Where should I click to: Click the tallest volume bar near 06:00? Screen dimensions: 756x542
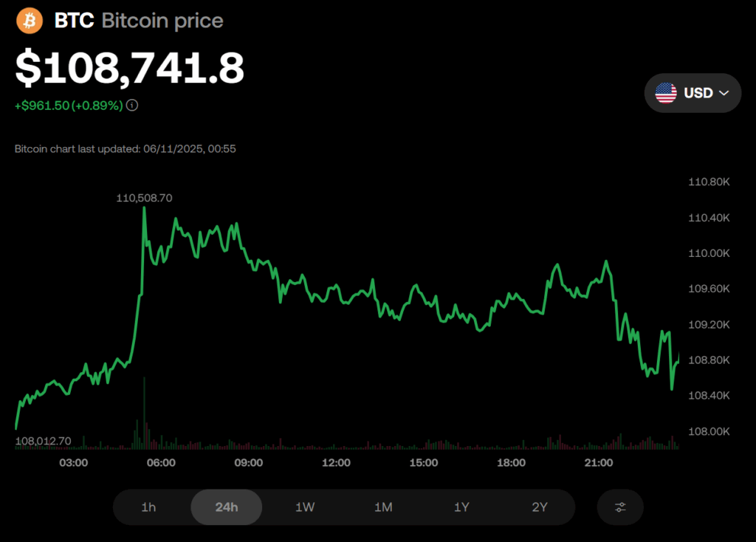(x=144, y=414)
